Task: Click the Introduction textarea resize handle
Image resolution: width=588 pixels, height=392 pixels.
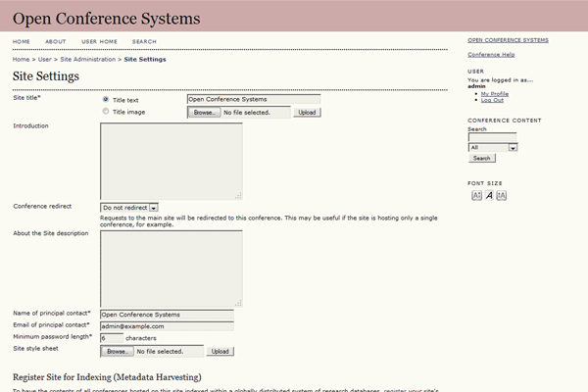Action: click(238, 194)
